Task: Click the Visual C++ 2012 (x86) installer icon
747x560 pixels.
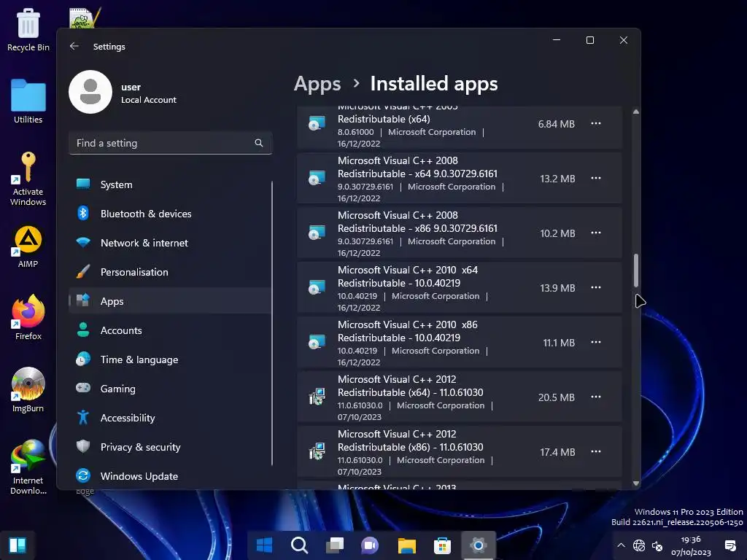Action: pos(317,451)
